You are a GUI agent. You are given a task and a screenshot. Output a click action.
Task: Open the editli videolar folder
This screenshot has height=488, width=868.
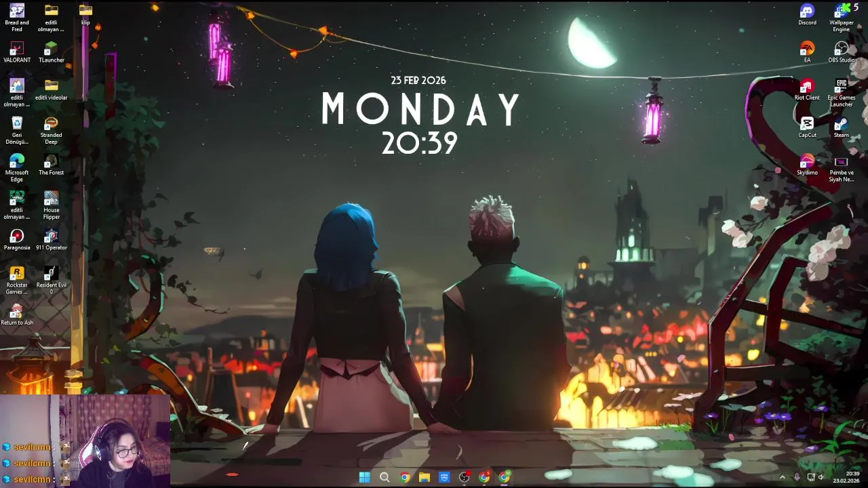coord(52,90)
